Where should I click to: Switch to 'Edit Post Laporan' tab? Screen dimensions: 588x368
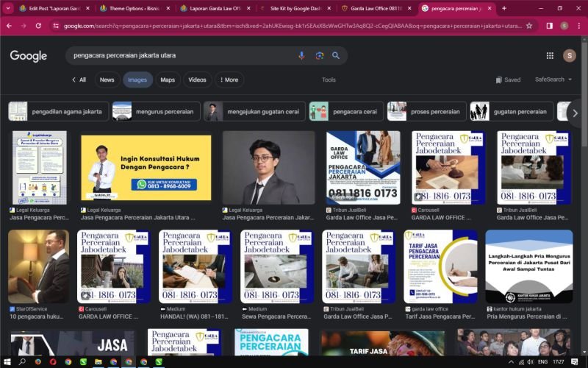54,8
